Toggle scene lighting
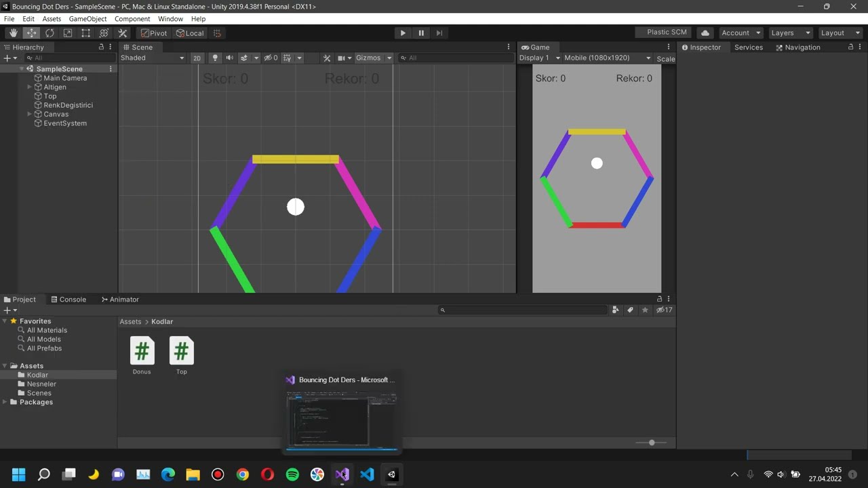 pos(215,58)
